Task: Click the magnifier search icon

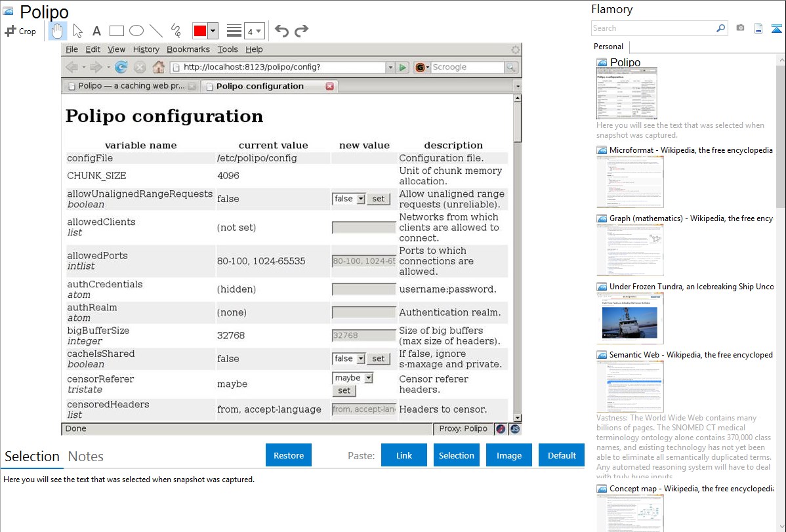Action: (720, 28)
